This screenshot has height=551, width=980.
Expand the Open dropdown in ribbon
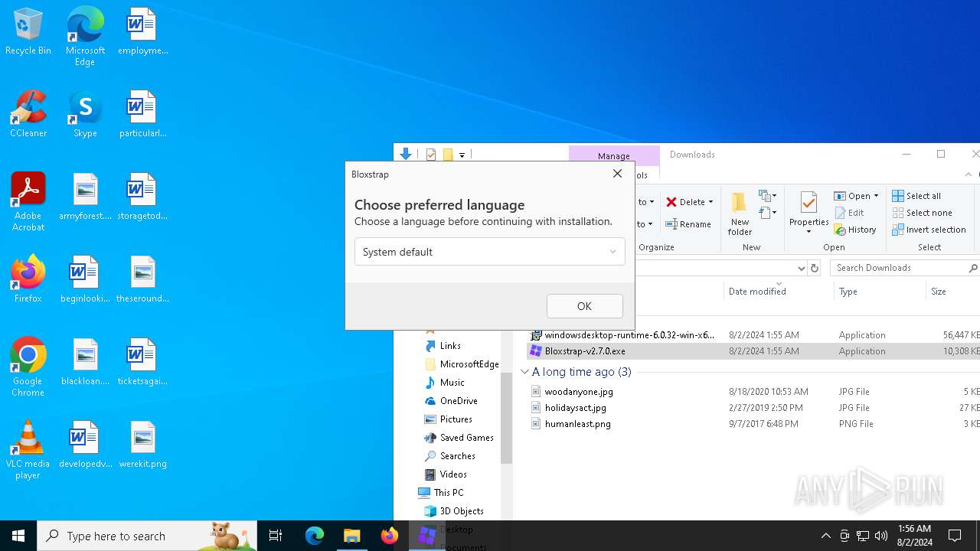[x=876, y=196]
